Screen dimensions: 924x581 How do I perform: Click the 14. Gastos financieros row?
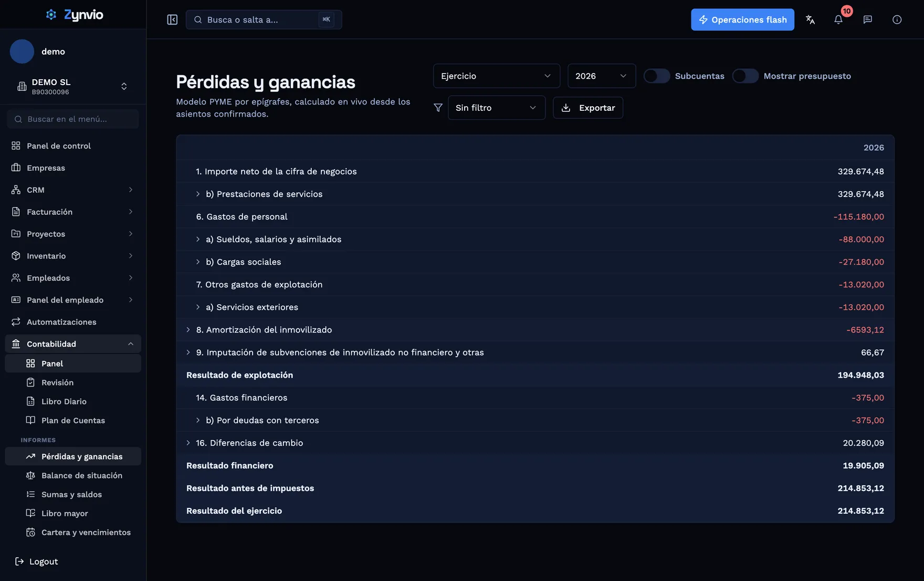pyautogui.click(x=535, y=398)
